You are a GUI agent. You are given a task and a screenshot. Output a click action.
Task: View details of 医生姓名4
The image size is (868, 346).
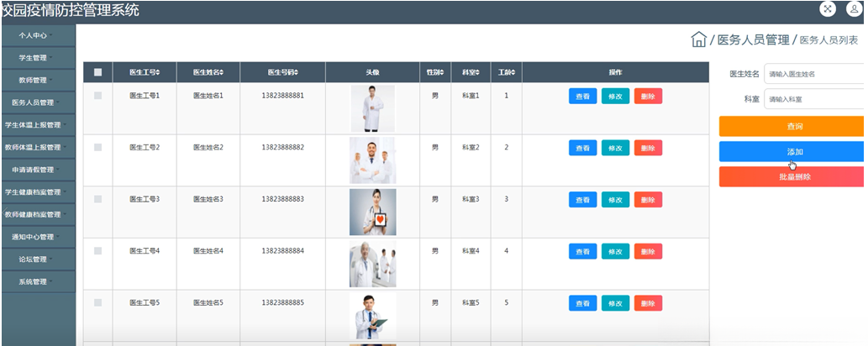(583, 252)
